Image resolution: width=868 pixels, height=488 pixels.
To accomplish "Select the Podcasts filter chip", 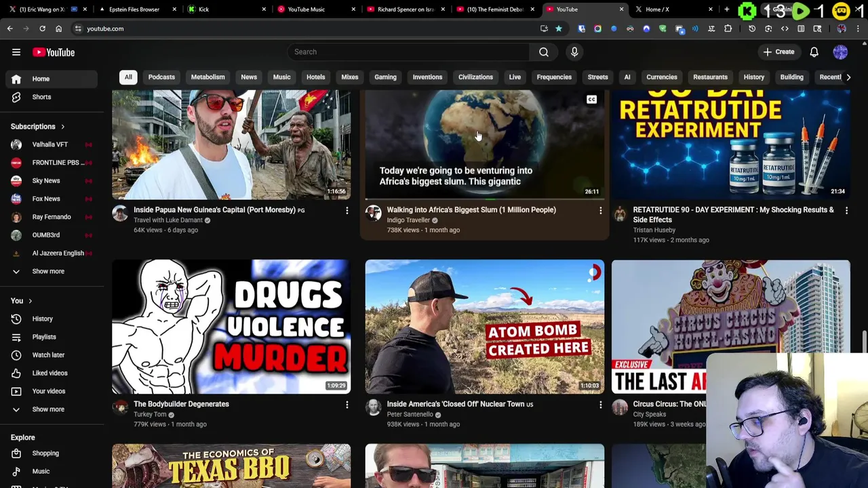I will 161,77.
